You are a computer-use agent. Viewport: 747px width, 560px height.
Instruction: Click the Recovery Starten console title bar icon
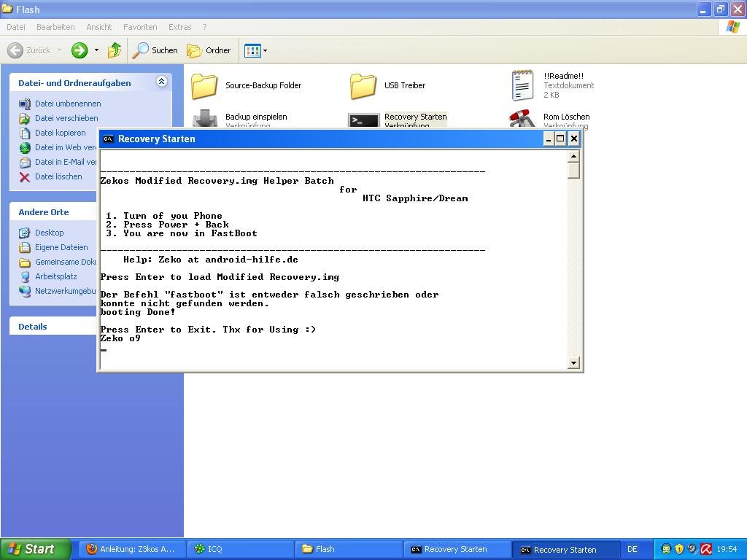click(x=108, y=139)
